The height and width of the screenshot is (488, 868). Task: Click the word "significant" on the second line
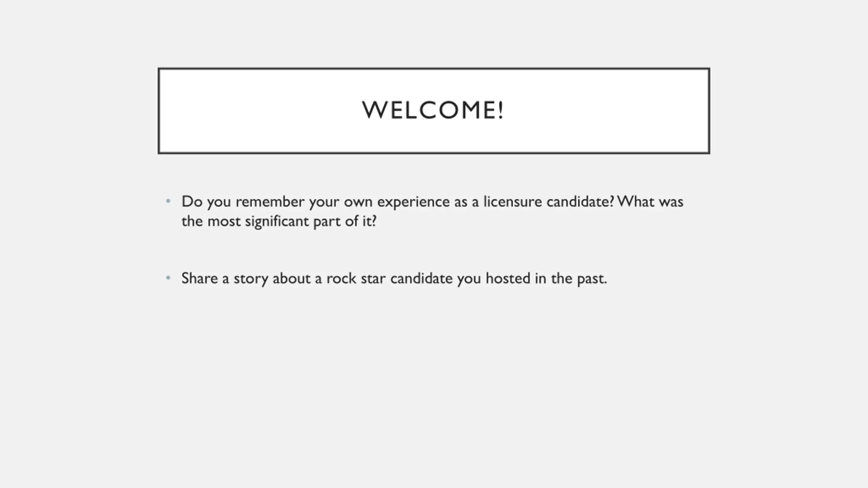click(277, 222)
